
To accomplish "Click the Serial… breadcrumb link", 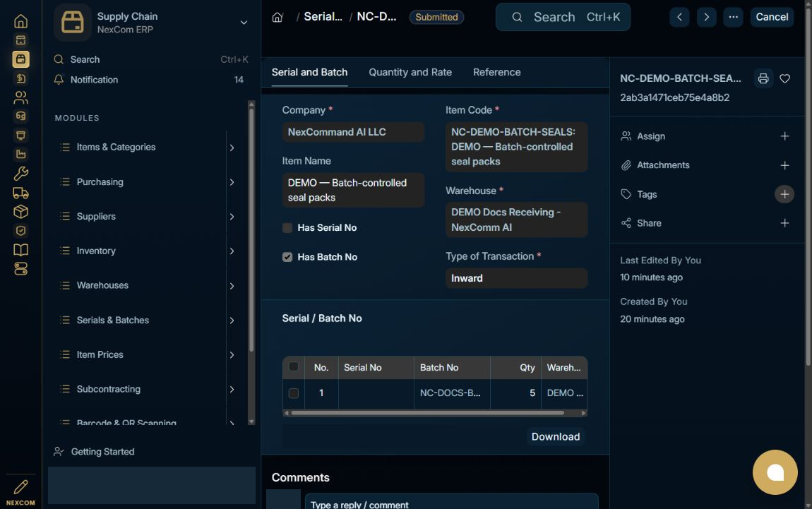I will 323,16.
